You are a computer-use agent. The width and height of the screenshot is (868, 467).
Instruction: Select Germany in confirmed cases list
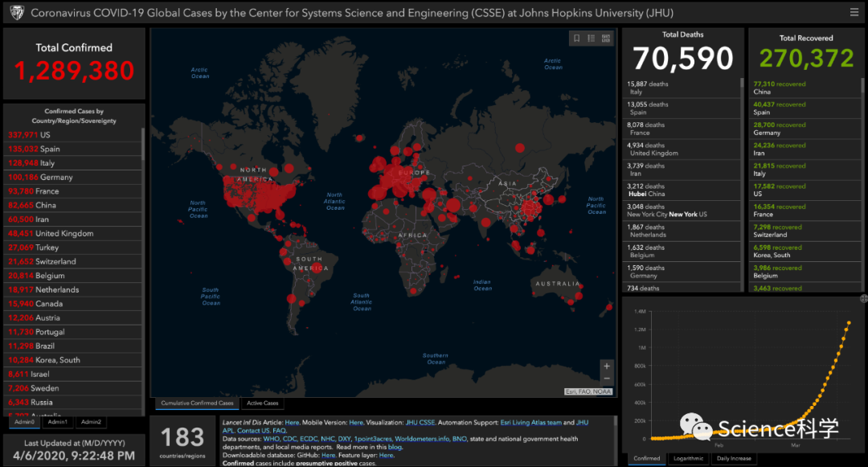(x=73, y=177)
